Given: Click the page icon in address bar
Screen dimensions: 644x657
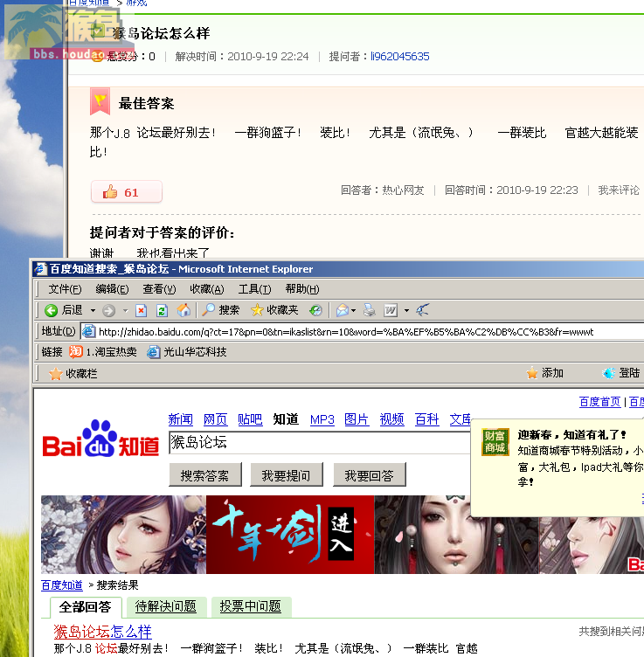Looking at the screenshot, I should (x=89, y=331).
